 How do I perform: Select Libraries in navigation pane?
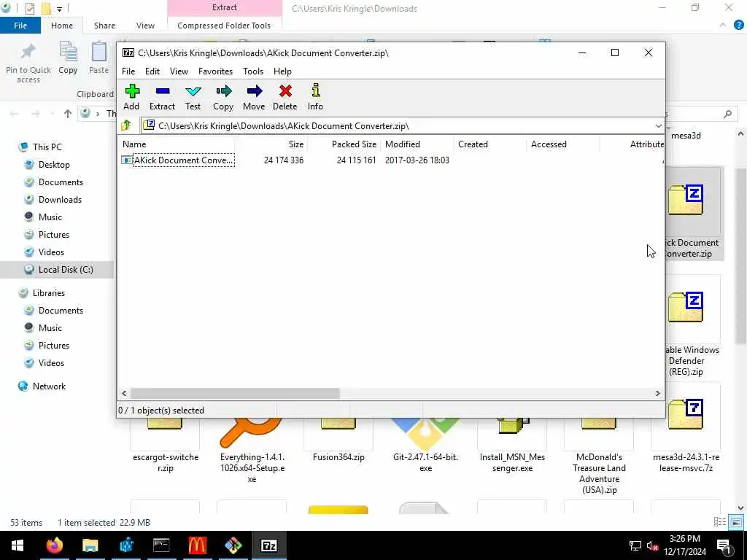click(49, 293)
